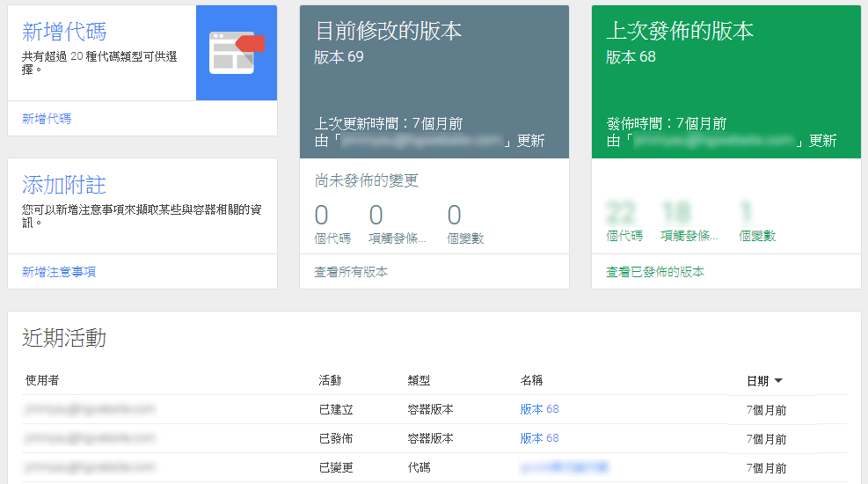868x484 pixels.
Task: Click the 已變更 activity cell
Action: (336, 467)
